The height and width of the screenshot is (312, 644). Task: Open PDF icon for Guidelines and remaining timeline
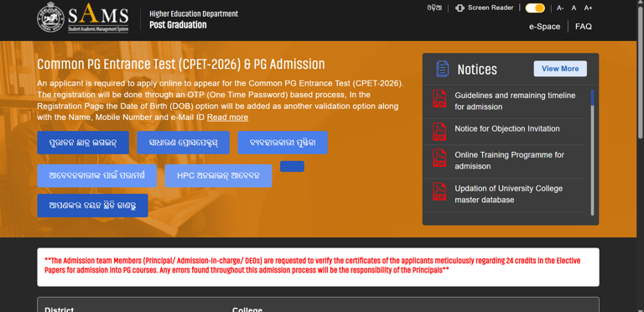(x=439, y=99)
